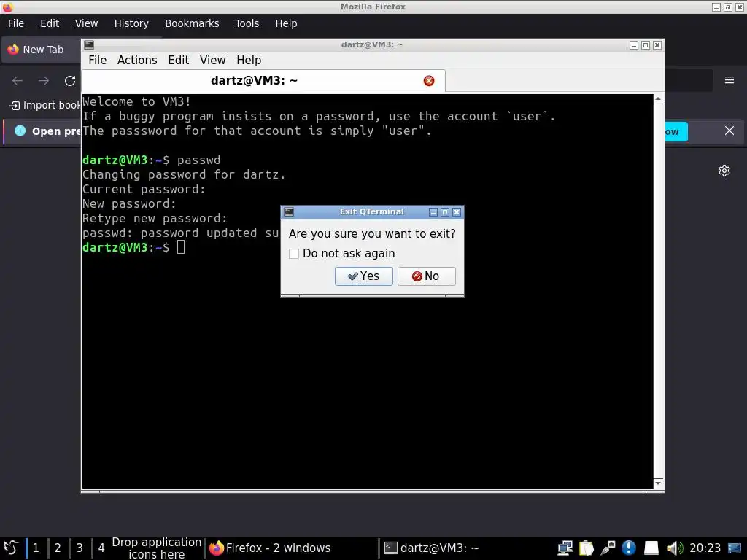Close the dartz@VM3 terminal tab with red X
Viewport: 747px width, 560px height.
click(429, 81)
